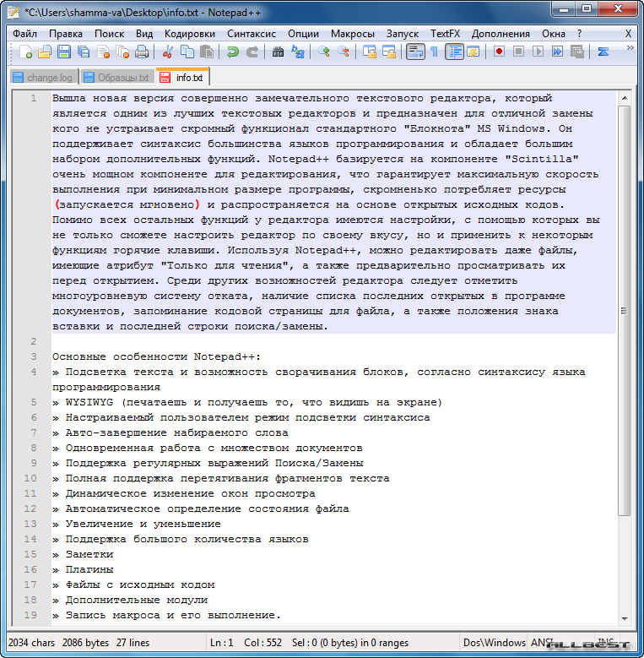The width and height of the screenshot is (644, 658).
Task: Open the TextFX menu
Action: pos(445,34)
